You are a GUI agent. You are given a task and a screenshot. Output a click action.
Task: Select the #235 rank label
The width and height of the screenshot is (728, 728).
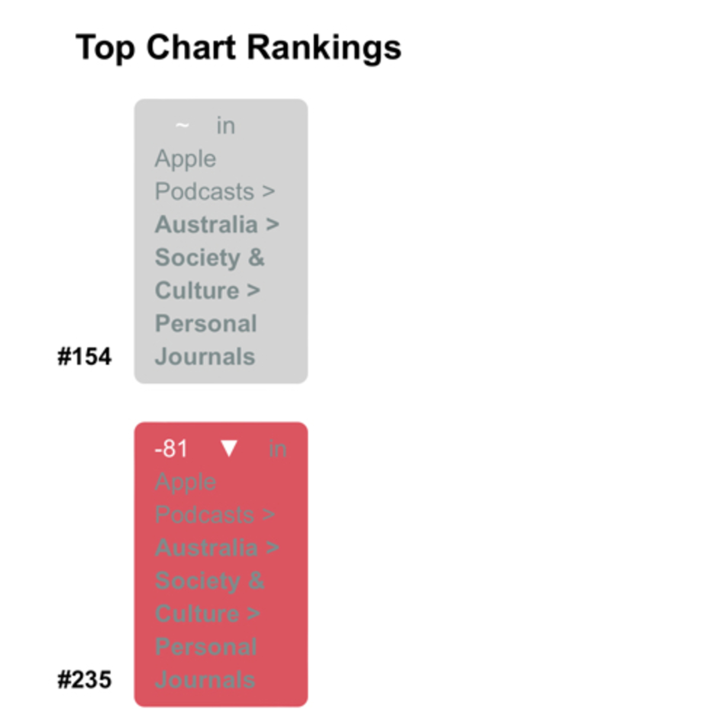click(x=84, y=679)
